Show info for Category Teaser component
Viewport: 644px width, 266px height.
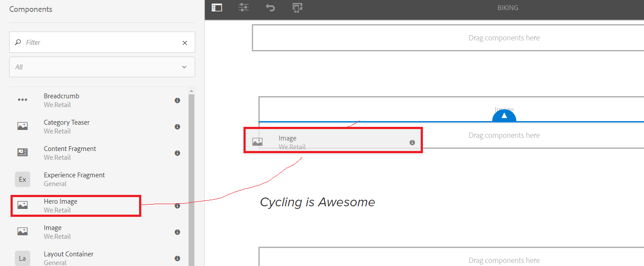tap(177, 127)
